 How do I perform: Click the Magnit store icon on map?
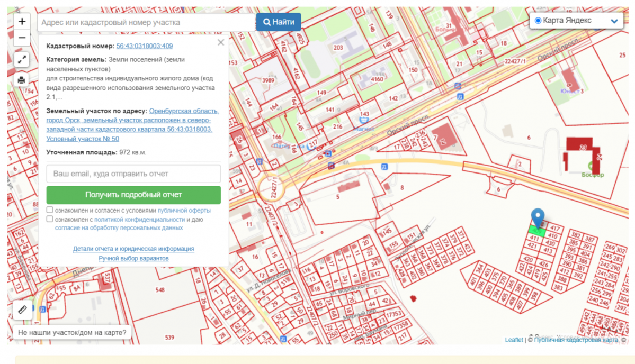tap(364, 121)
